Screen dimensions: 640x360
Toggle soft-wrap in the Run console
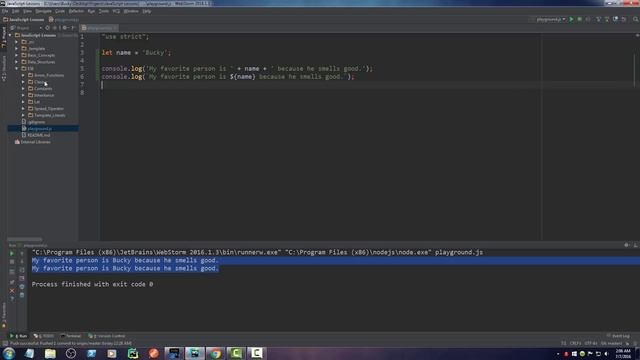pyautogui.click(x=22, y=270)
